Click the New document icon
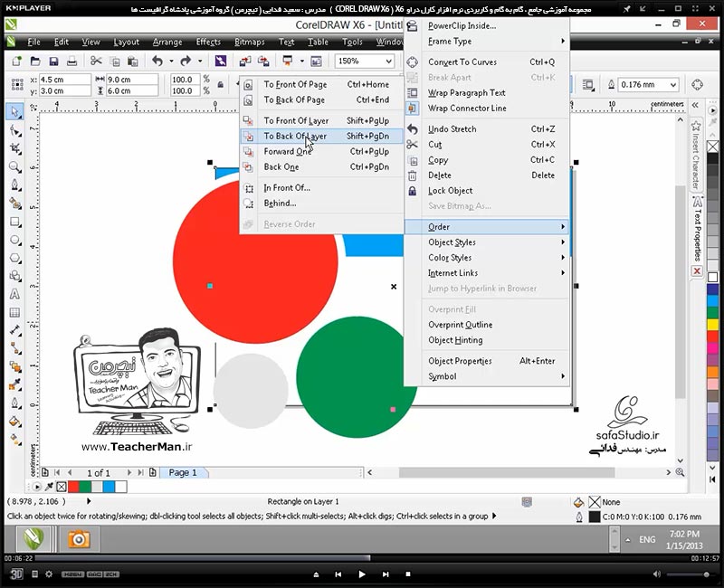 coord(17,61)
